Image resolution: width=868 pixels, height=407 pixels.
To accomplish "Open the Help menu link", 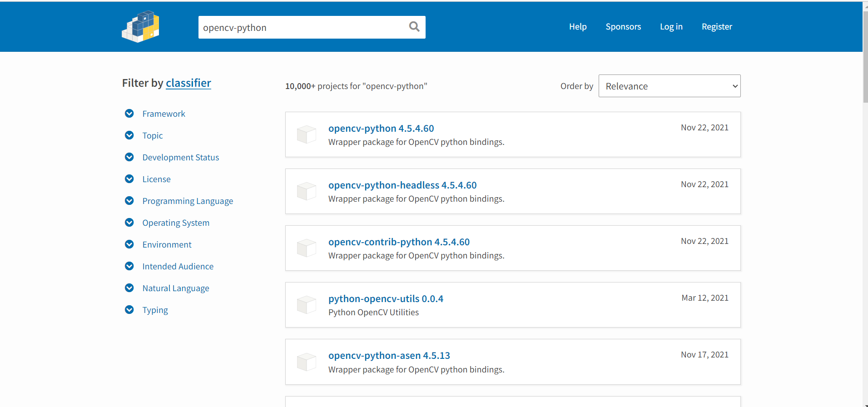I will (x=578, y=26).
